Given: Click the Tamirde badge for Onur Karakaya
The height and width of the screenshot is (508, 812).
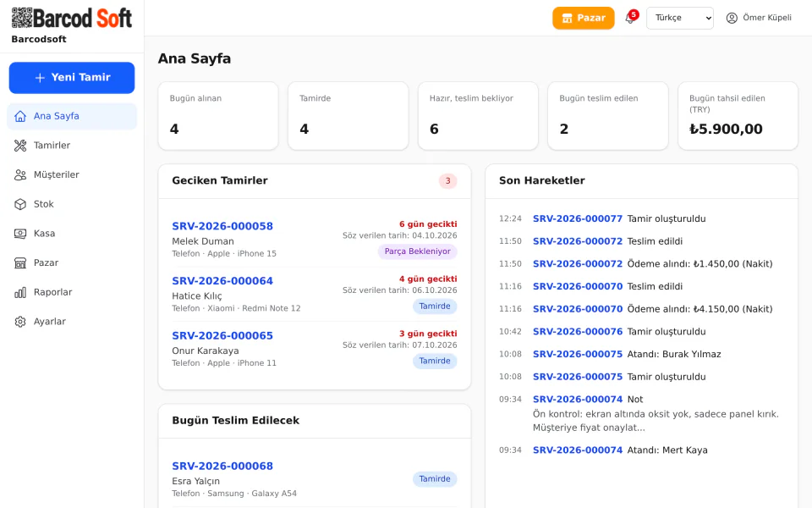Looking at the screenshot, I should point(435,361).
